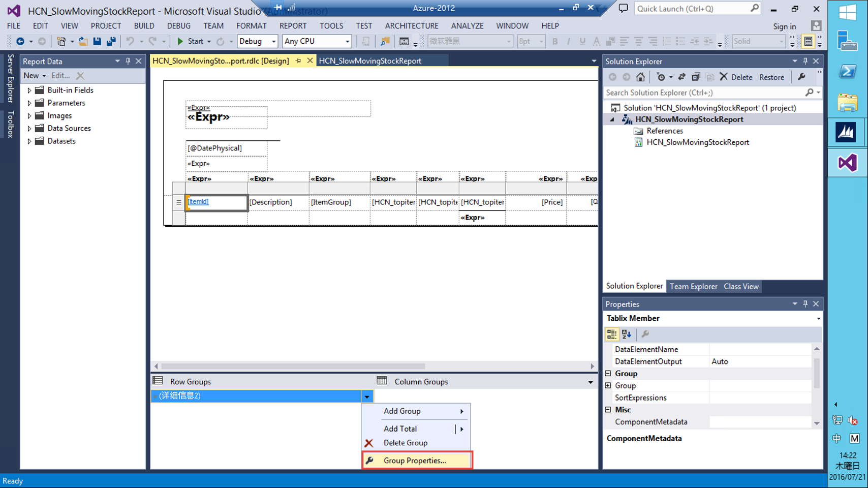Click the Find in Files icon
Image resolution: width=868 pixels, height=488 pixels.
click(x=385, y=41)
